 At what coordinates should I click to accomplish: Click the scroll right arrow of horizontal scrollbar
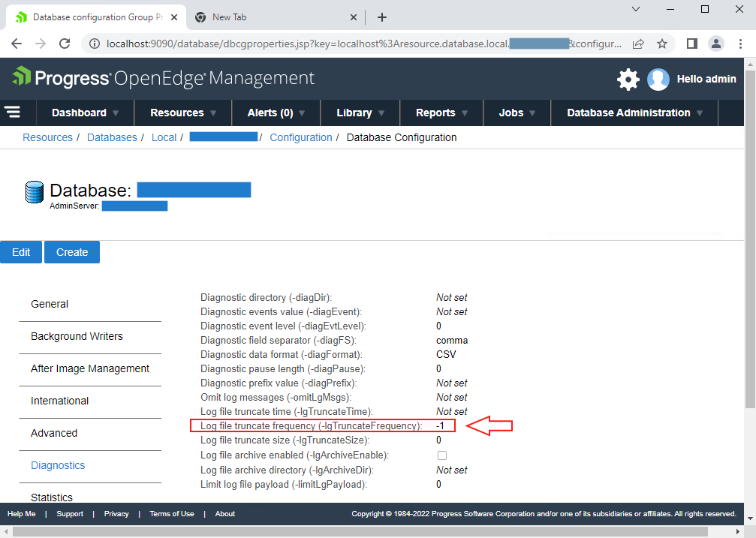[x=738, y=532]
